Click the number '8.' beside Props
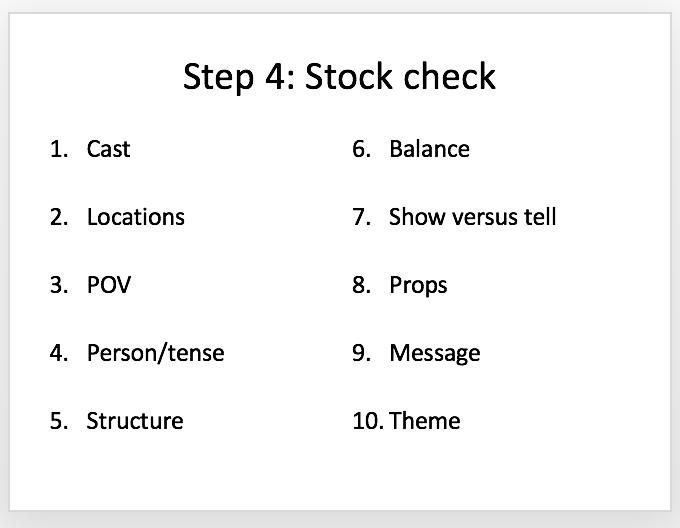The image size is (680, 528). 362,285
